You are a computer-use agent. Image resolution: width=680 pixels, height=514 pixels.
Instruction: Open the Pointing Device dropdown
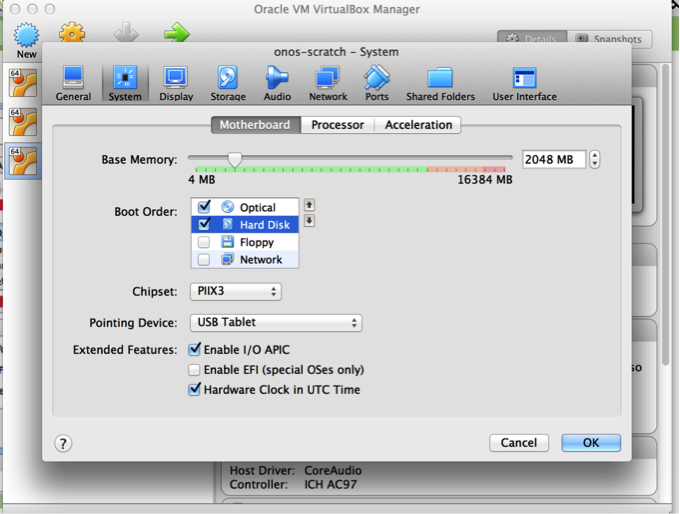click(275, 323)
